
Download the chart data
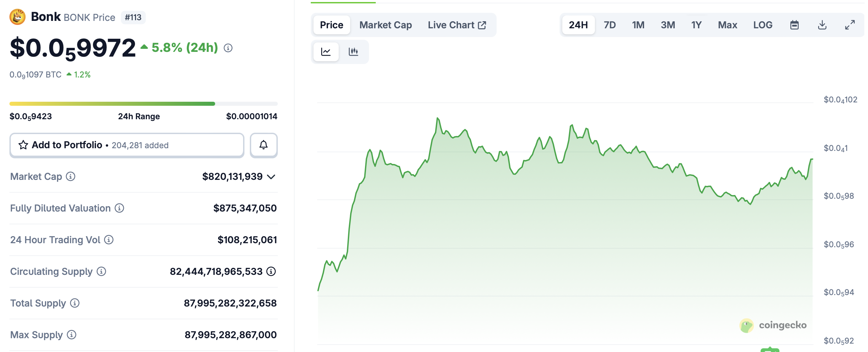[x=822, y=25]
